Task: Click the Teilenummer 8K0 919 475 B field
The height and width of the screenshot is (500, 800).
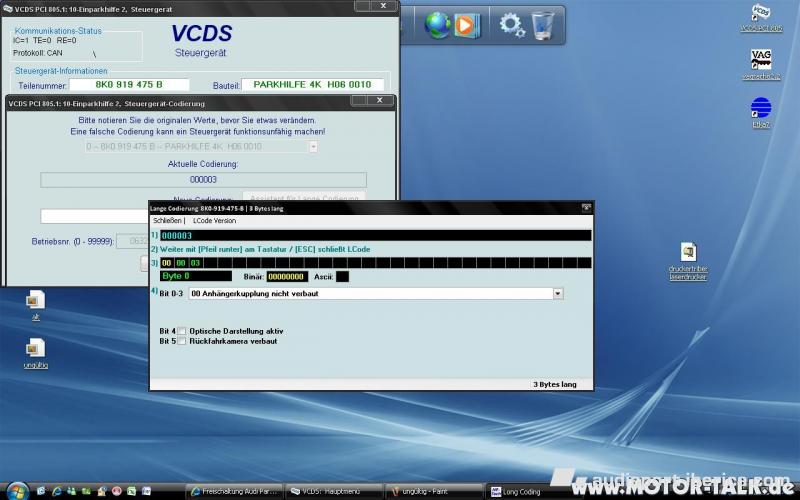Action: [x=129, y=85]
